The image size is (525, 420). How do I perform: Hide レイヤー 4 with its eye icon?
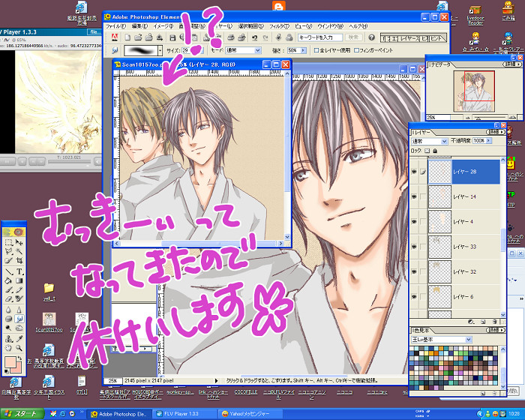414,222
